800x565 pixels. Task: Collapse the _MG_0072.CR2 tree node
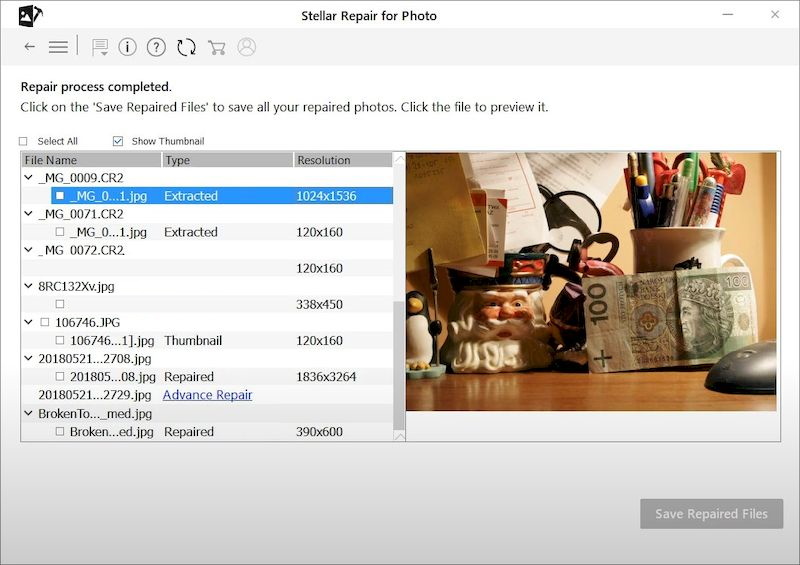pyautogui.click(x=29, y=250)
